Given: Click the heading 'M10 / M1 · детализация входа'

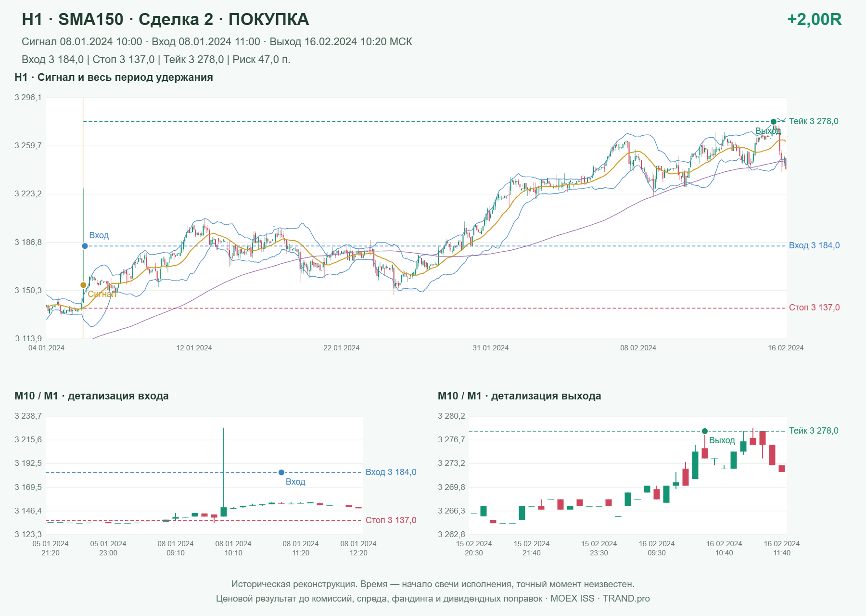Looking at the screenshot, I should (x=91, y=396).
